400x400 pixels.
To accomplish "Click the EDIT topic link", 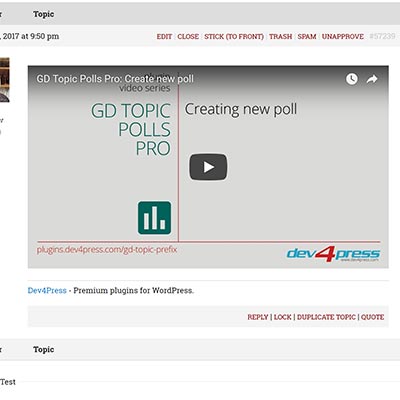I will tap(164, 36).
